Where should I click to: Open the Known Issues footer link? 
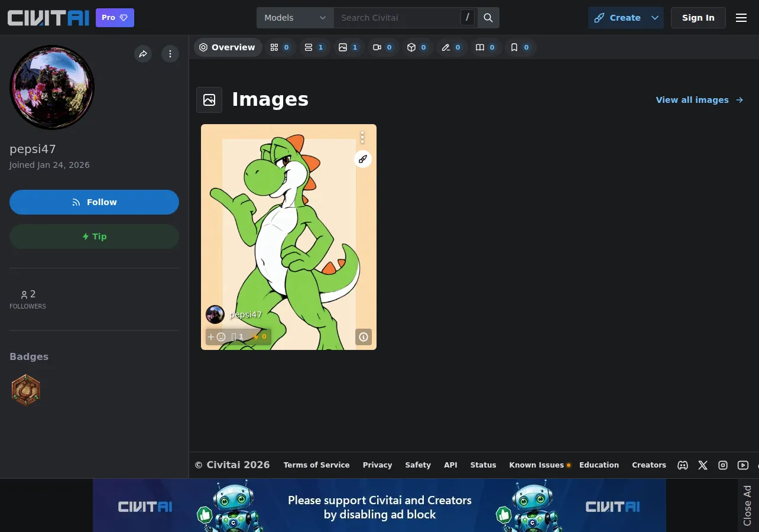click(x=537, y=465)
